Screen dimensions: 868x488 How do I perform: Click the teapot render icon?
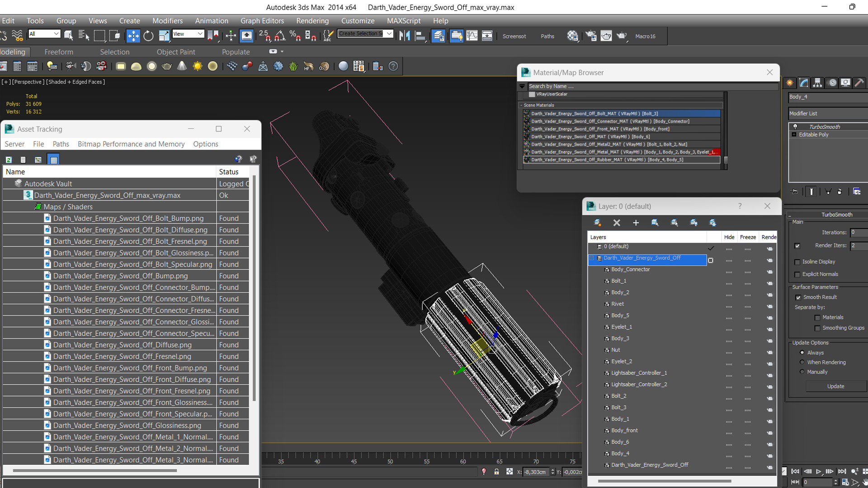[x=622, y=36]
